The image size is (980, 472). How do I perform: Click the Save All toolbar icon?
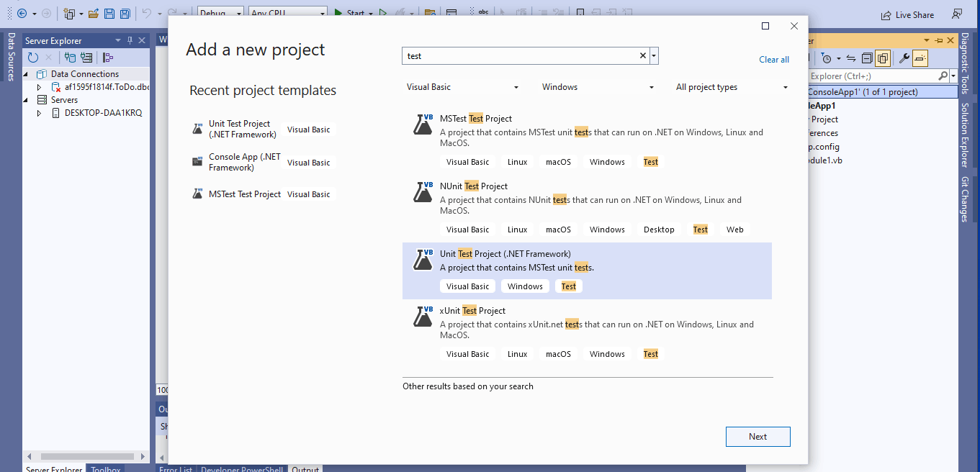(x=125, y=14)
